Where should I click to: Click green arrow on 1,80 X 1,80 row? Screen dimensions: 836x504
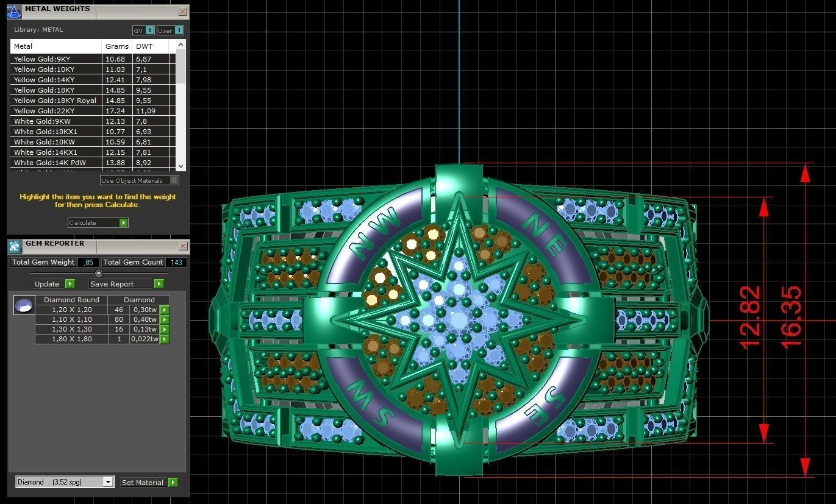point(164,339)
